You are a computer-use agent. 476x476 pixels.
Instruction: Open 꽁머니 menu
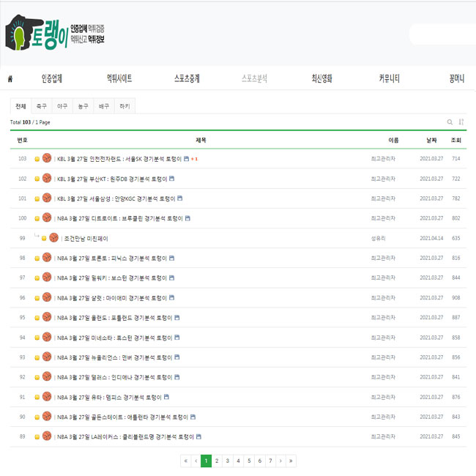coord(457,78)
